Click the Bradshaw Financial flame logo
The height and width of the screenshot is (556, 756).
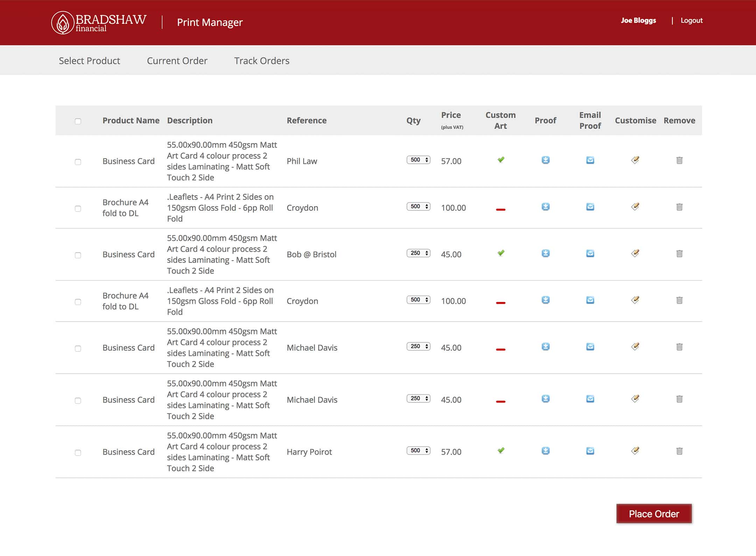click(x=63, y=23)
